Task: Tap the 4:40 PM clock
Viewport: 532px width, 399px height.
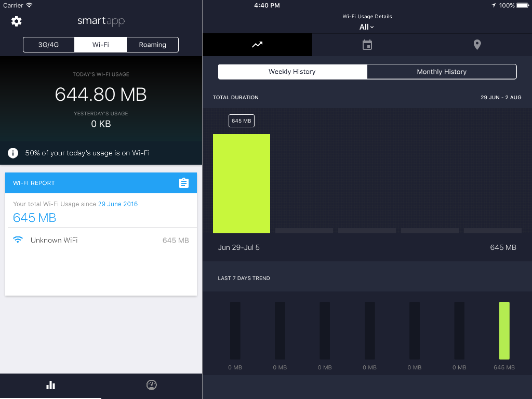Action: pos(267,5)
